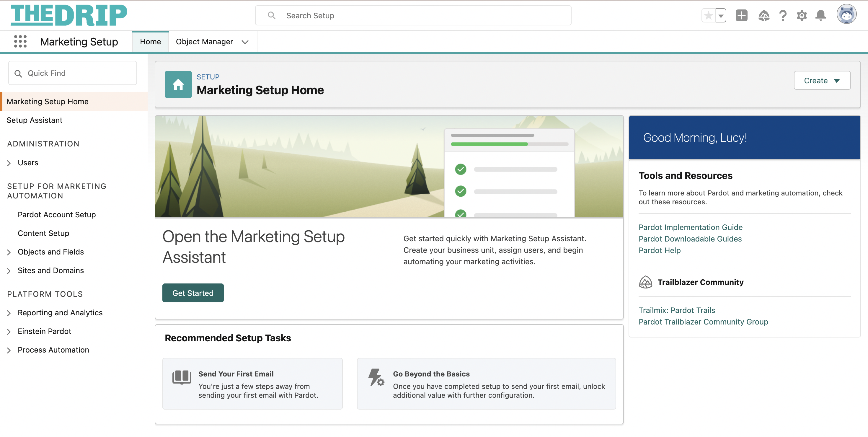
Task: Open Reporting and Analytics item
Action: point(60,313)
